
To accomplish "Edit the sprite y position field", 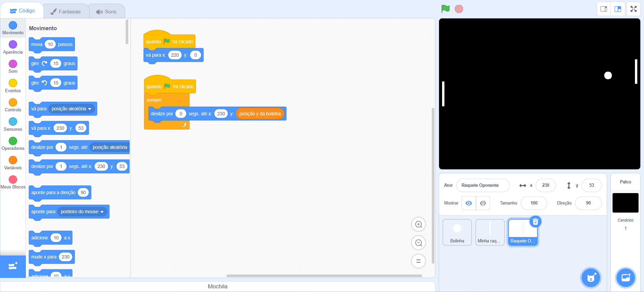I will coord(592,185).
